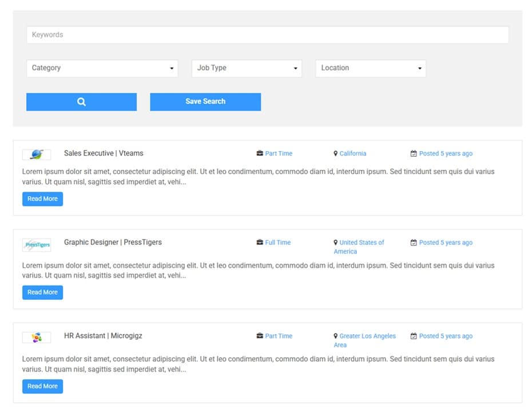Click United States of America location link
Viewport: 532px width, 412px height.
(359, 247)
